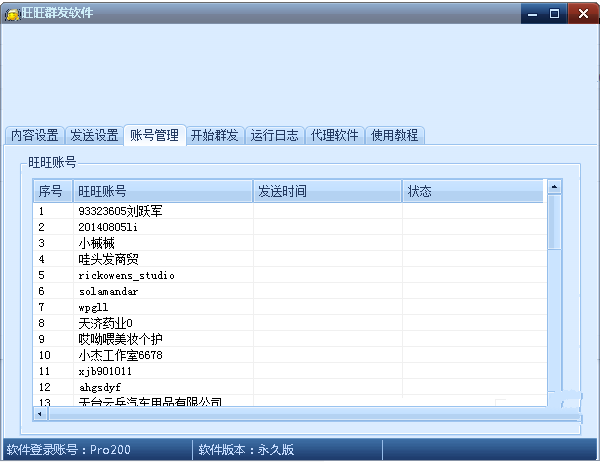Click row number 5 in 序号 column
600x462 pixels.
pyautogui.click(x=41, y=276)
